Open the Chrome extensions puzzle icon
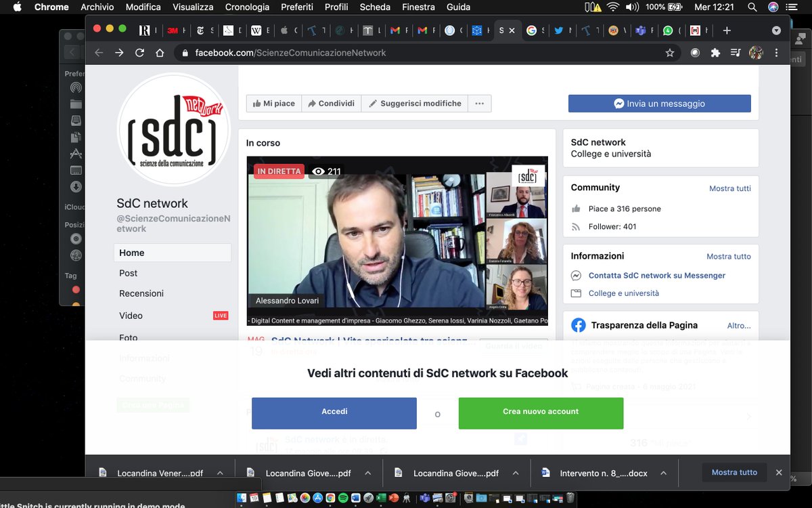 tap(715, 53)
